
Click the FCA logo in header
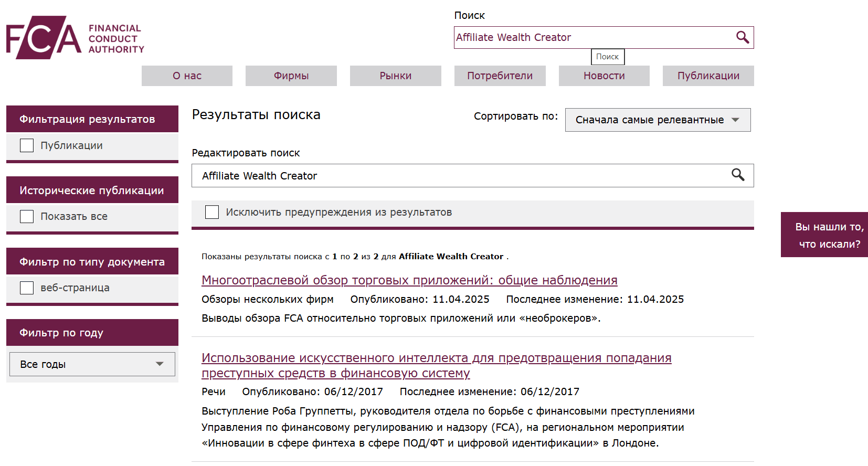(75, 38)
